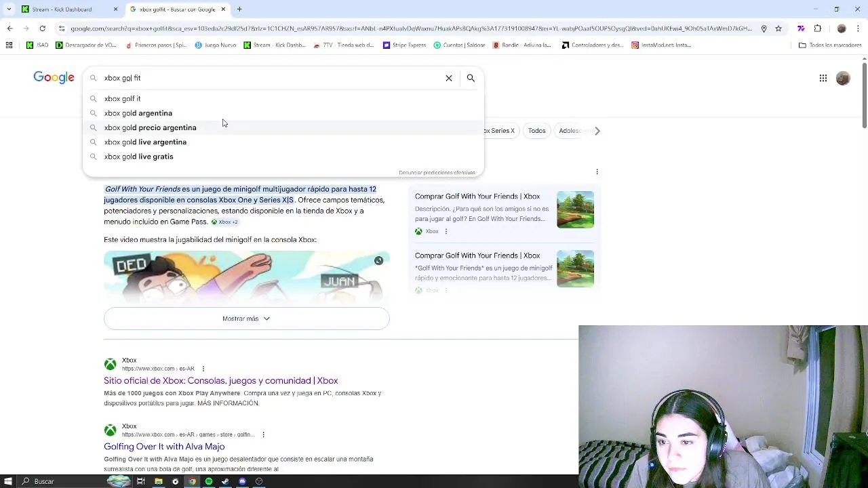Select the Todos filter chip
This screenshot has width=868, height=488.
[x=536, y=131]
